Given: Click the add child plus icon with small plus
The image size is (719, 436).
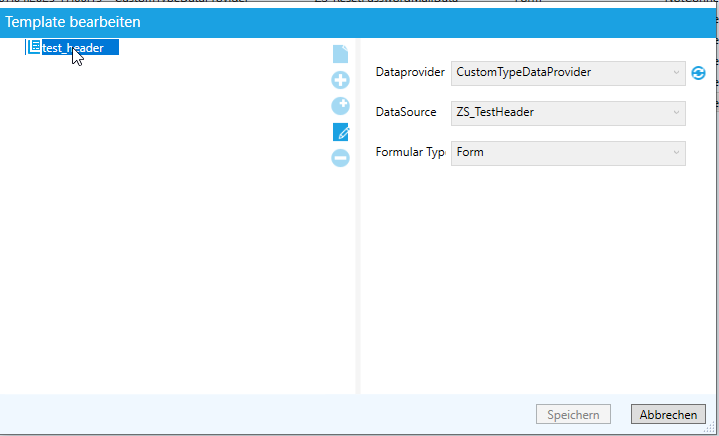Looking at the screenshot, I should click(340, 106).
